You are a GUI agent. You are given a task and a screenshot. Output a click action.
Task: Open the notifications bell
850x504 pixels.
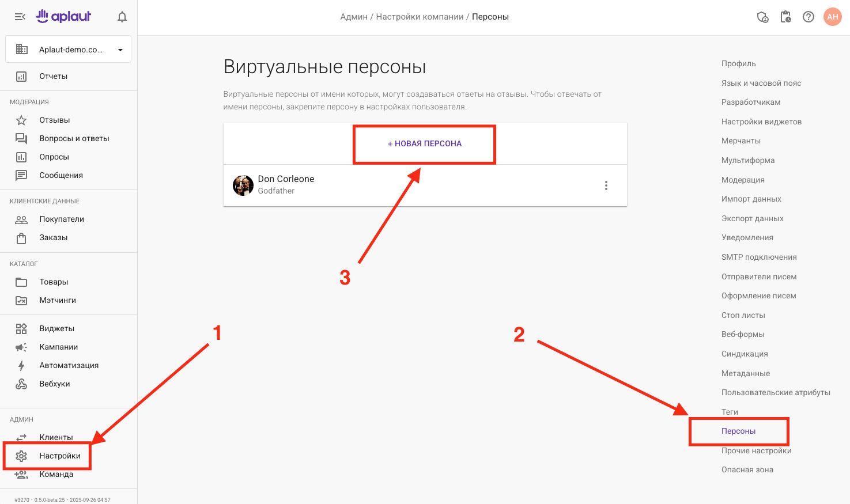click(122, 17)
